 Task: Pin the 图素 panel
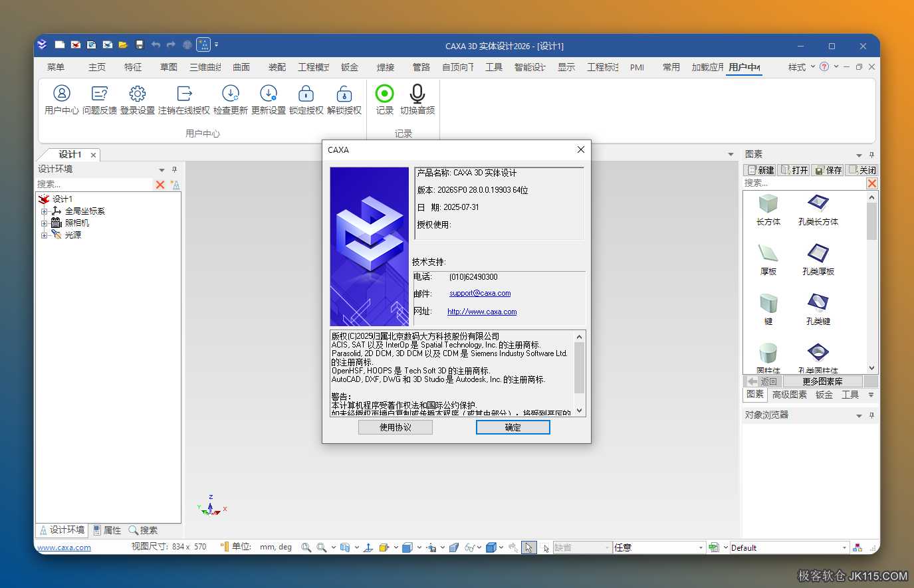(x=871, y=155)
